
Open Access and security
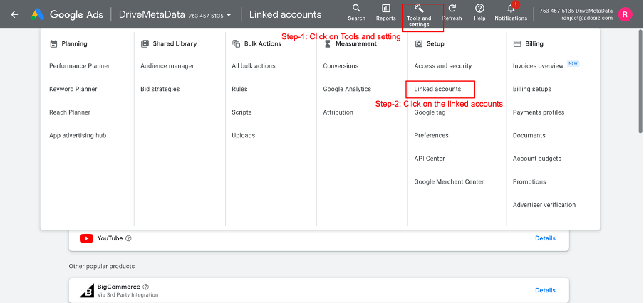tap(443, 66)
